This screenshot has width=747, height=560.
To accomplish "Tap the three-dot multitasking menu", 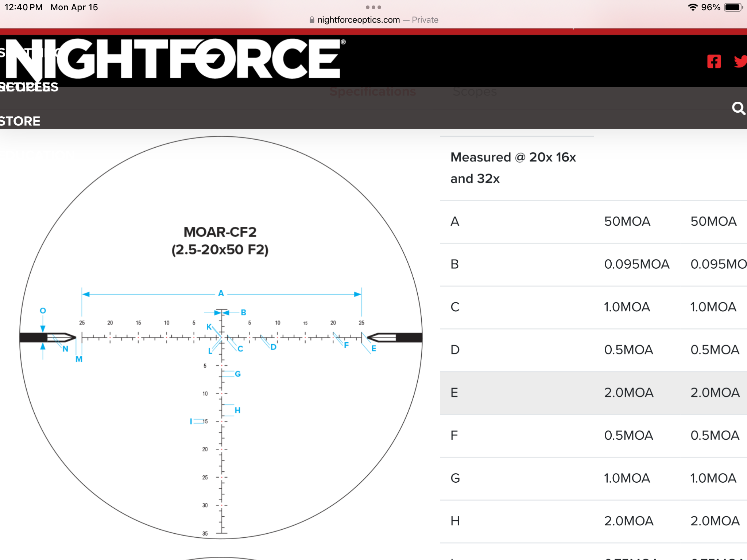I will [x=373, y=7].
